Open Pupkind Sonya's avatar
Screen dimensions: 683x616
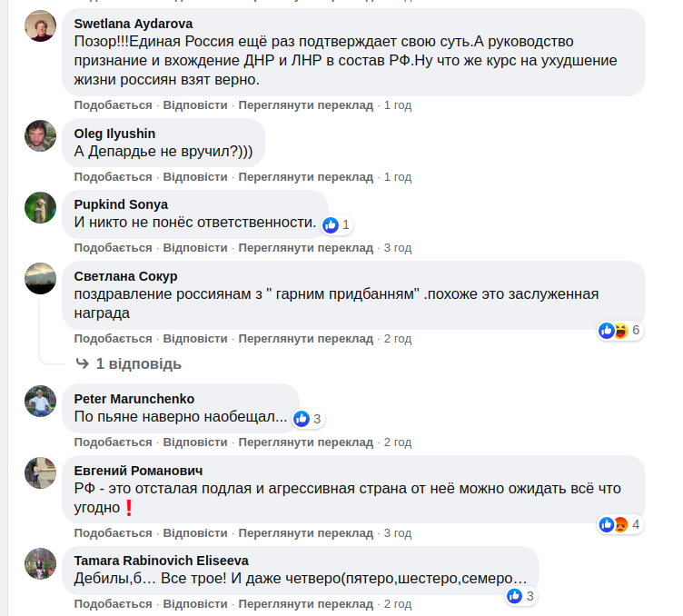pyautogui.click(x=40, y=207)
